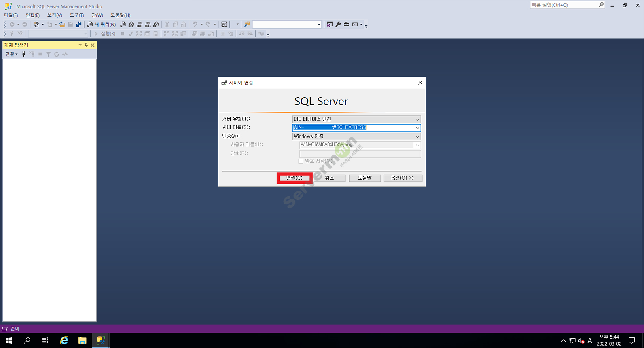Expand the 인증 dropdown

417,137
